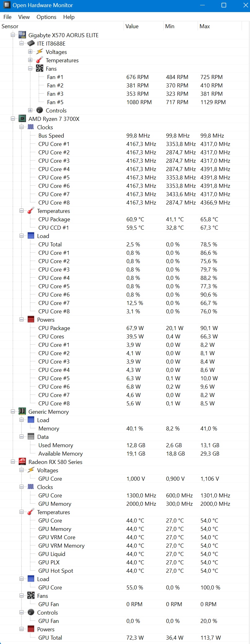The width and height of the screenshot is (250, 644).
Task: Expand the ITE Temperatures node
Action: pos(30,60)
